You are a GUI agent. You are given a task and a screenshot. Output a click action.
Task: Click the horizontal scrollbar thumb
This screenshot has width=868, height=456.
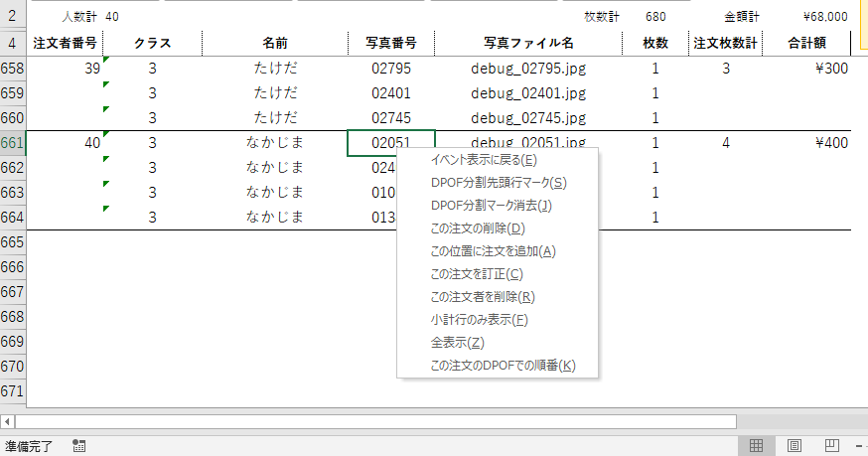[375, 422]
